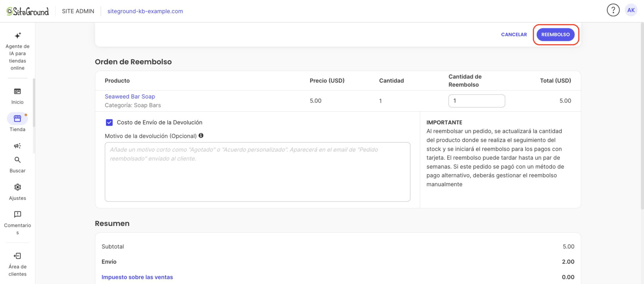Open the Impuesto sobre las ventas link
644x284 pixels.
click(x=137, y=277)
